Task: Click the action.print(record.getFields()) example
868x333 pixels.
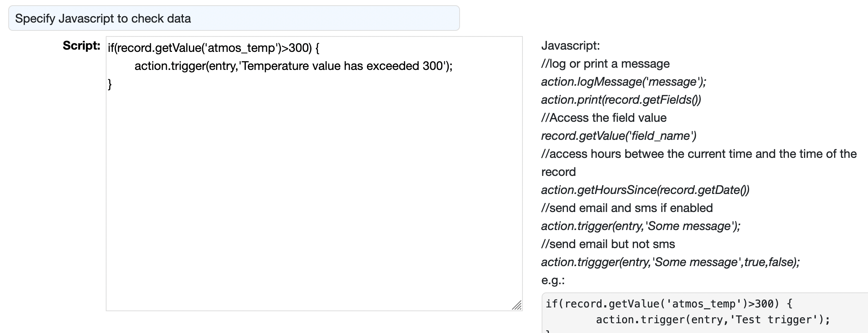Action: point(621,100)
